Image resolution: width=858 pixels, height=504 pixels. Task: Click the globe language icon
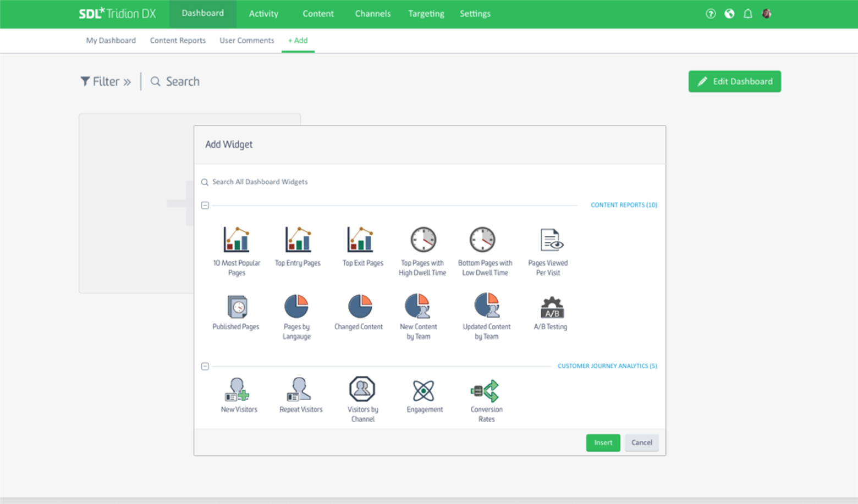click(729, 14)
